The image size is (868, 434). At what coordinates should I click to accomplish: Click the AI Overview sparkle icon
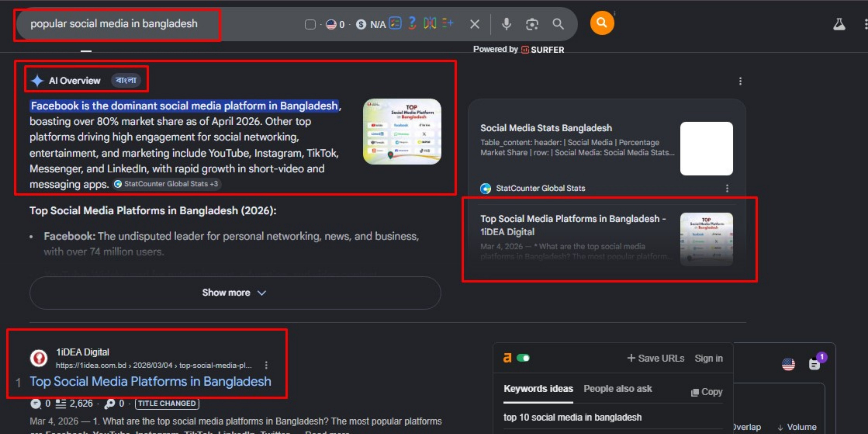(37, 81)
